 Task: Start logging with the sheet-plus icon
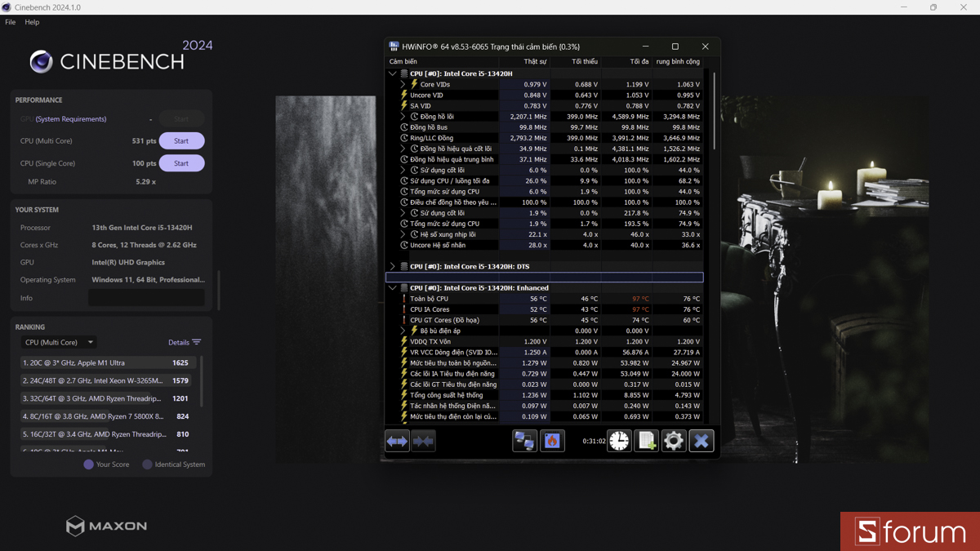[647, 441]
